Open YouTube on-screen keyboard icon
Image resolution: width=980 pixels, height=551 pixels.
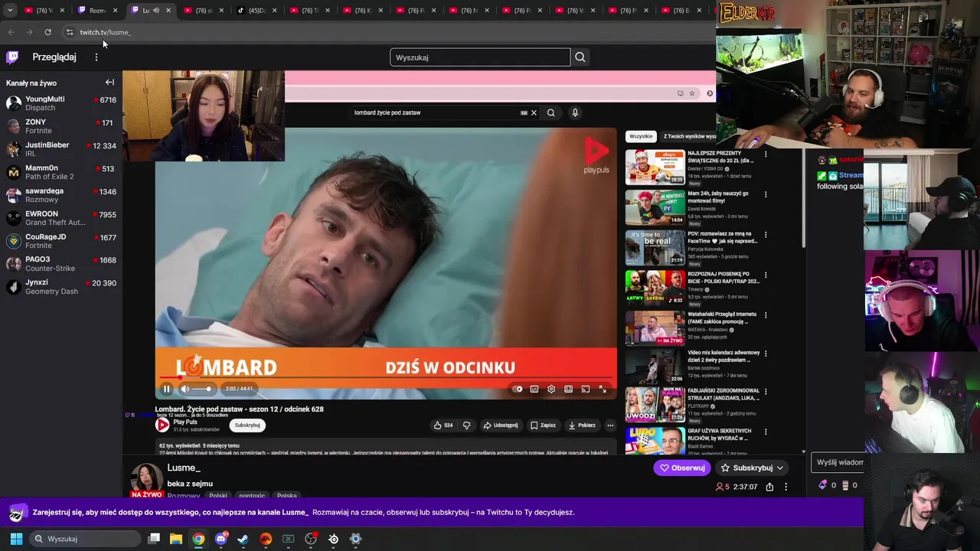[x=524, y=112]
